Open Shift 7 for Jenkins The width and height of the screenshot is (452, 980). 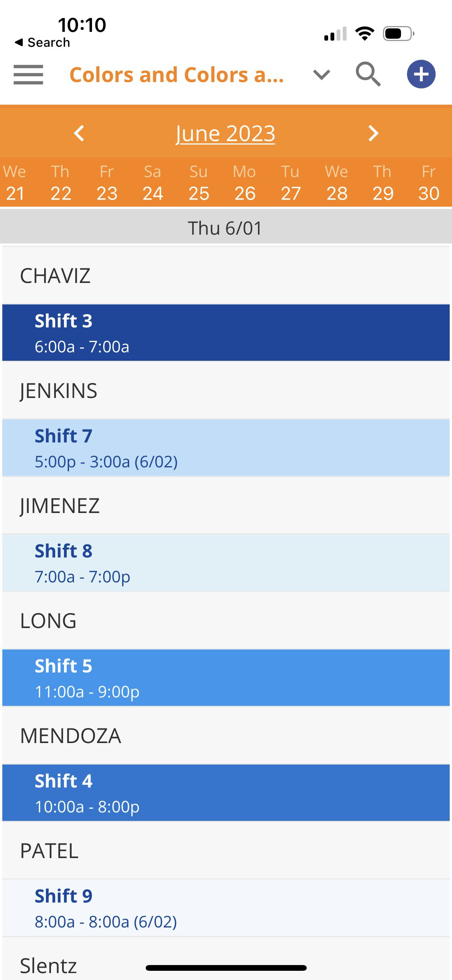(x=226, y=448)
